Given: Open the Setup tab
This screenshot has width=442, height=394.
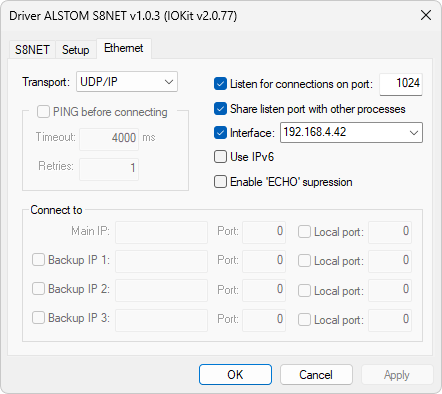Looking at the screenshot, I should point(76,50).
